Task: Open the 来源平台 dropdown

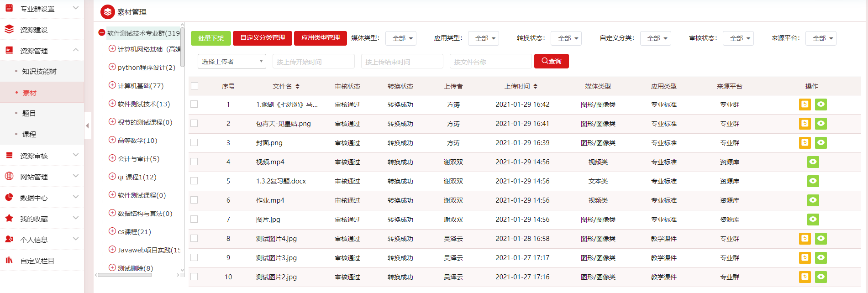Action: click(821, 38)
